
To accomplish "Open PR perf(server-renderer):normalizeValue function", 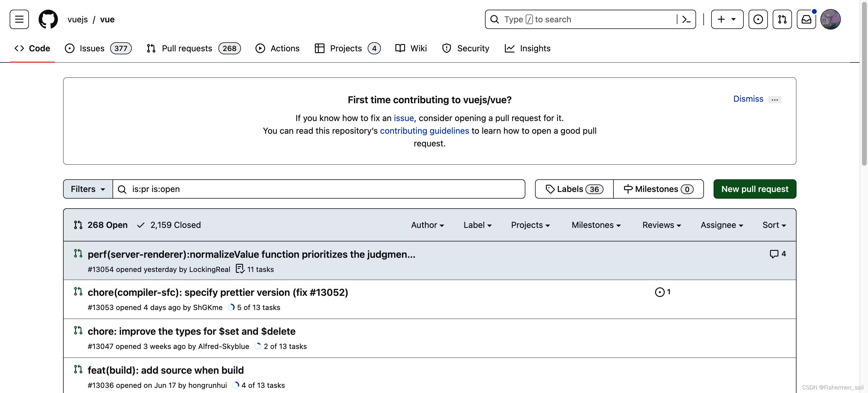I will (x=251, y=254).
